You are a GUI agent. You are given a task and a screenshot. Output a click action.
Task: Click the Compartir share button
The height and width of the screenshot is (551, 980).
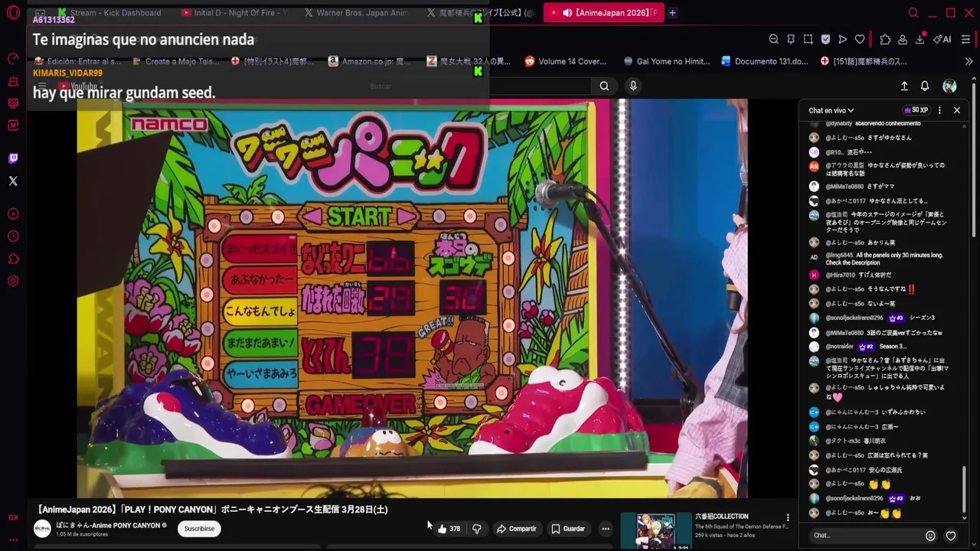click(516, 529)
